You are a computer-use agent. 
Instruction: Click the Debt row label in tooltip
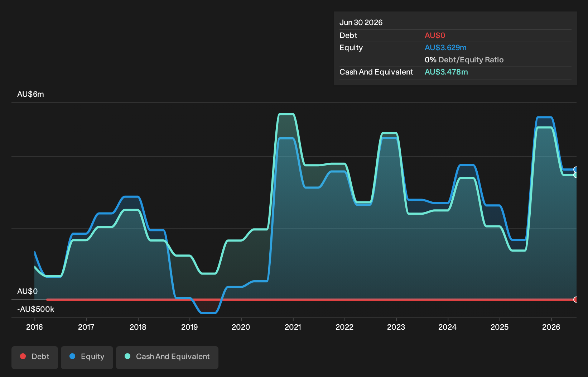(x=348, y=35)
